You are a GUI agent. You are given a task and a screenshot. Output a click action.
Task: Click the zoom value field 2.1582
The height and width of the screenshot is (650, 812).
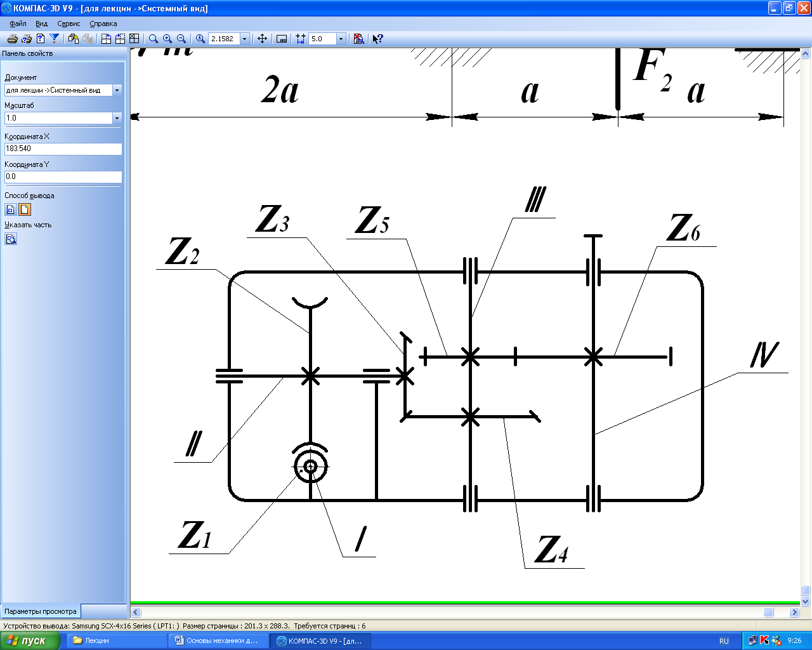pos(225,39)
